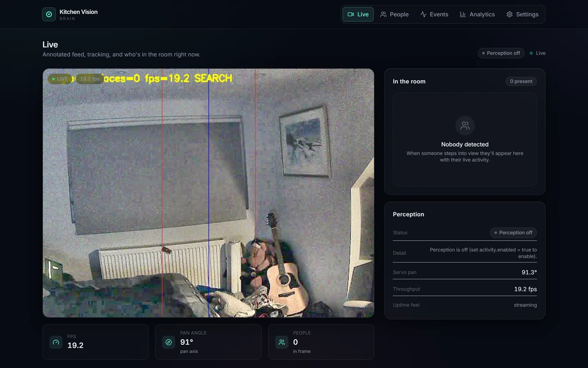Click the Uptime feel streaming value
588x368 pixels.
(x=525, y=305)
